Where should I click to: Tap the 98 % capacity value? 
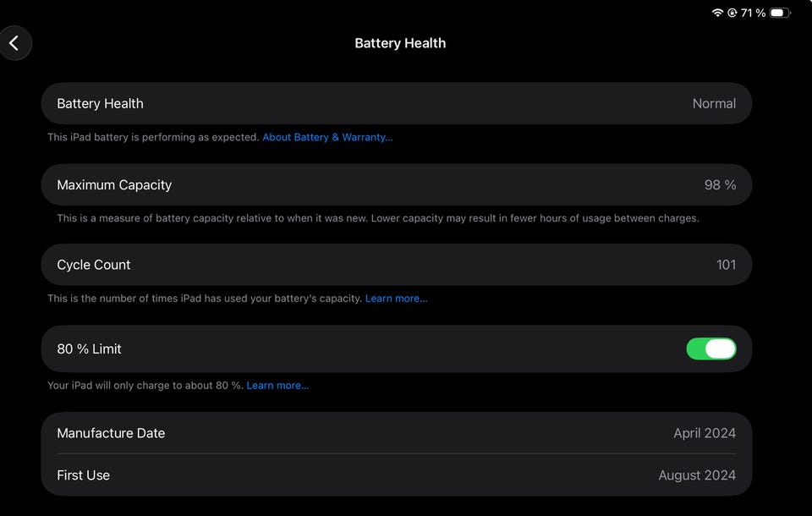(720, 185)
